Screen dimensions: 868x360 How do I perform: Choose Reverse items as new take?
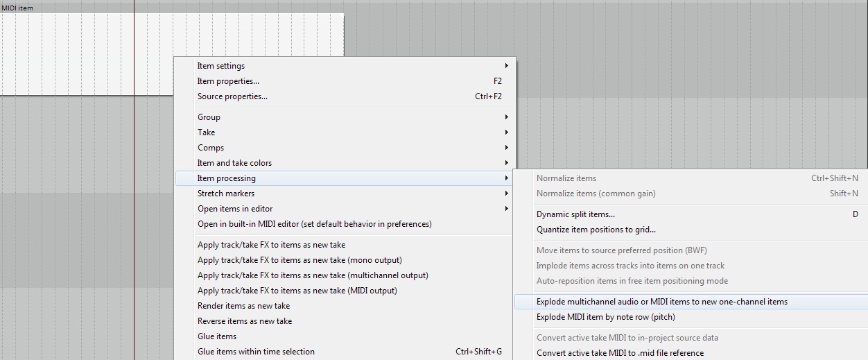click(345, 321)
